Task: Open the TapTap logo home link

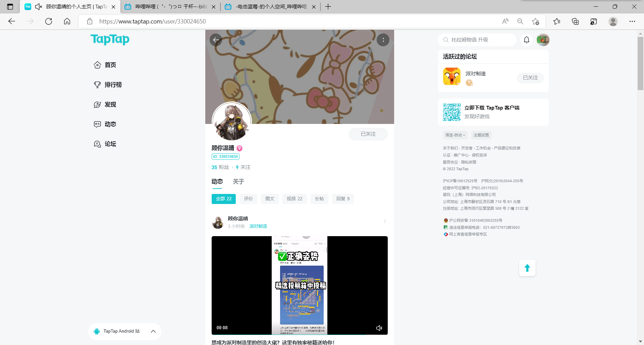Action: (x=110, y=39)
